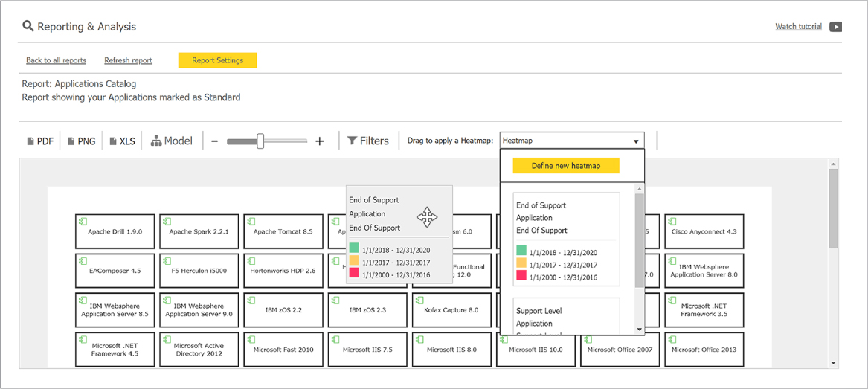
Task: Click component icon on Microsoft Fast 2010 tile
Action: [x=250, y=339]
